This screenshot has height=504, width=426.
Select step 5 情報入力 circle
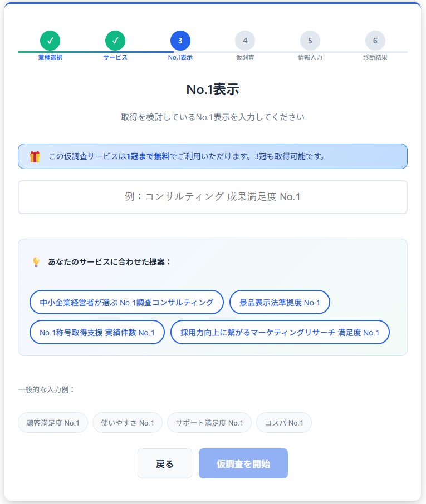click(x=310, y=41)
